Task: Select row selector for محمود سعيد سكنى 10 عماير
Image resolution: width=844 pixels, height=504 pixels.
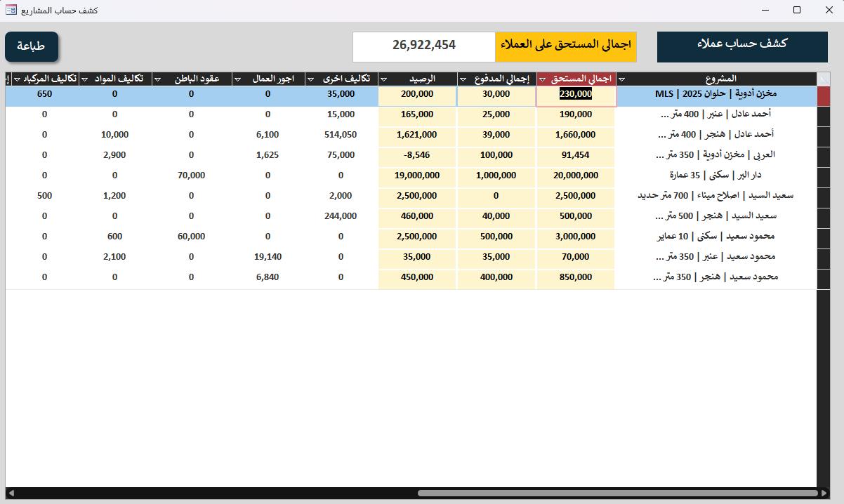Action: 824,239
